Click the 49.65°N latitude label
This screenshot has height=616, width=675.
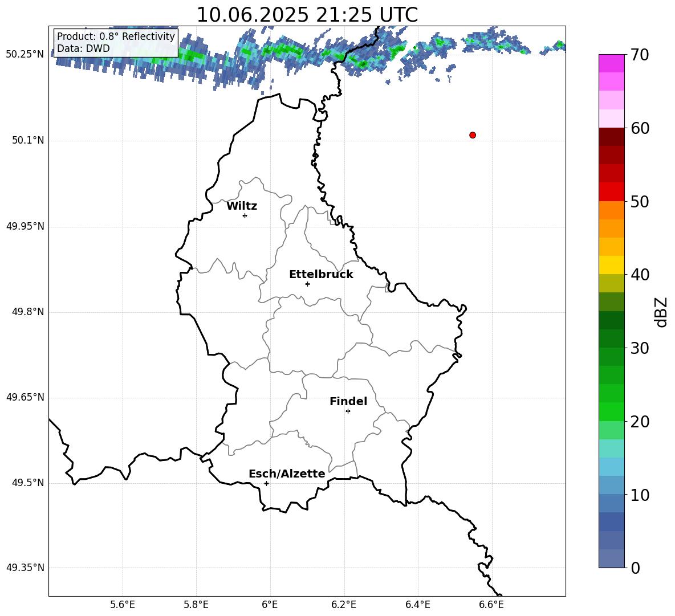coord(25,397)
